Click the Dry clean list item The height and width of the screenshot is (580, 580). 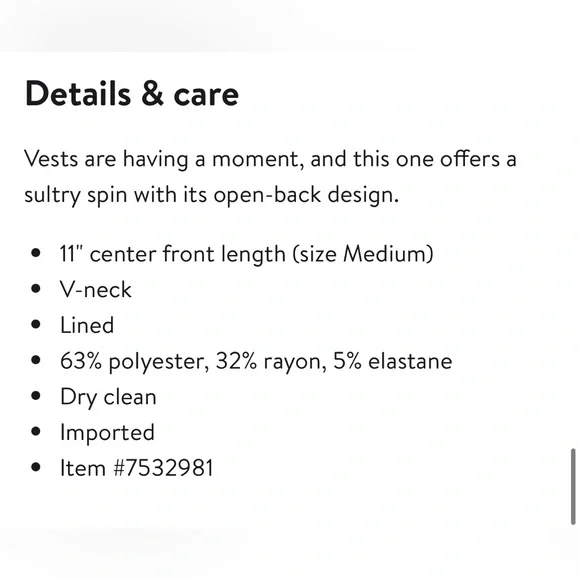[108, 397]
